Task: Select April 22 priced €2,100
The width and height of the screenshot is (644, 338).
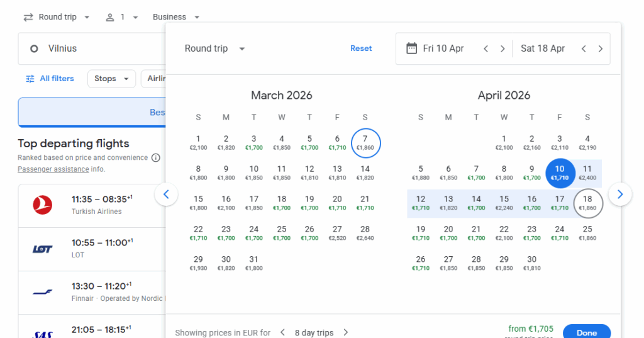Action: coord(504,233)
